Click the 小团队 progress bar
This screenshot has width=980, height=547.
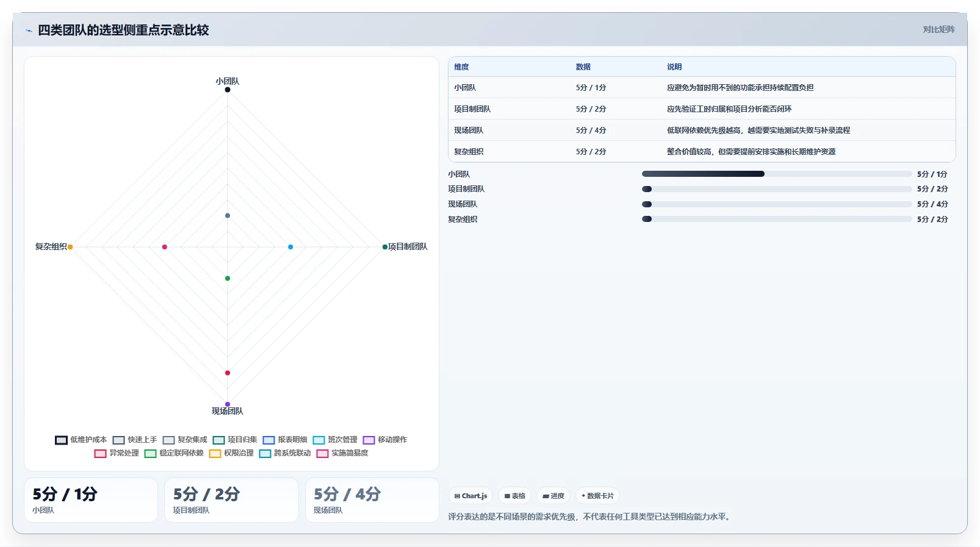click(x=776, y=174)
